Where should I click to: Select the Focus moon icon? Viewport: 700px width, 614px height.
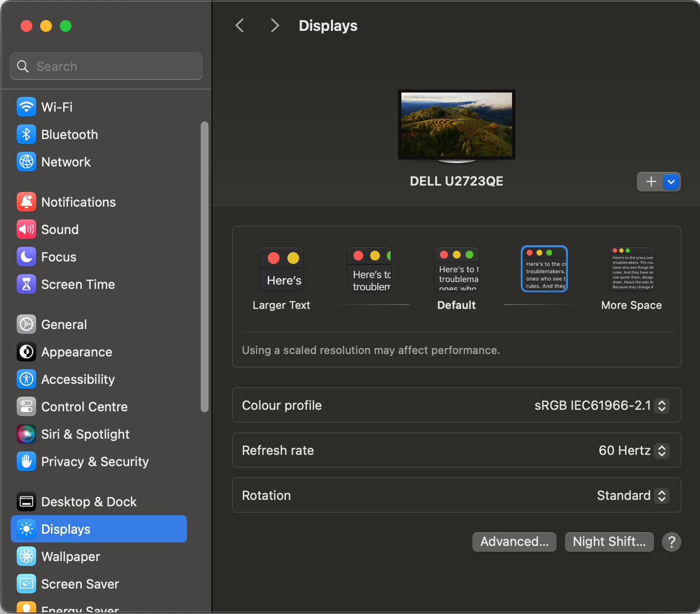click(26, 257)
